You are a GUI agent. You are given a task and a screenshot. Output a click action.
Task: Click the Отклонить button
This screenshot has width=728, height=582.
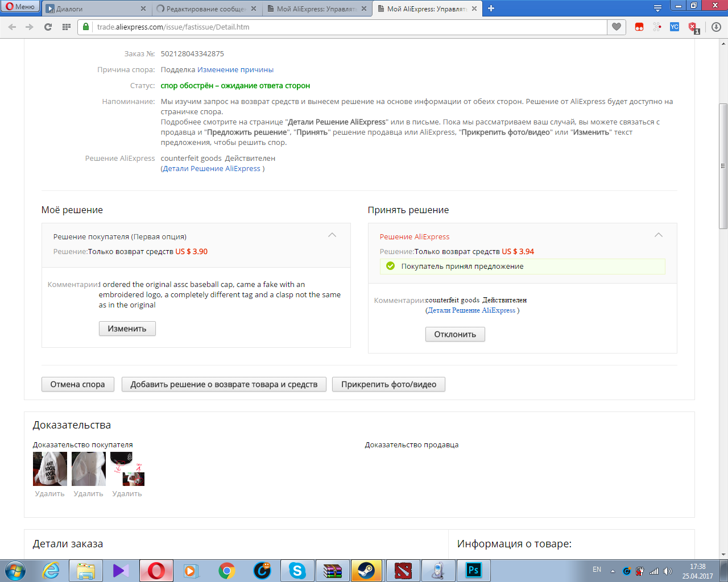click(x=455, y=334)
